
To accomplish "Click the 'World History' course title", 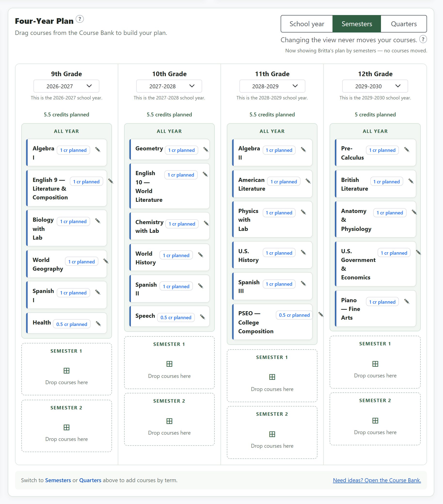I will (146, 258).
